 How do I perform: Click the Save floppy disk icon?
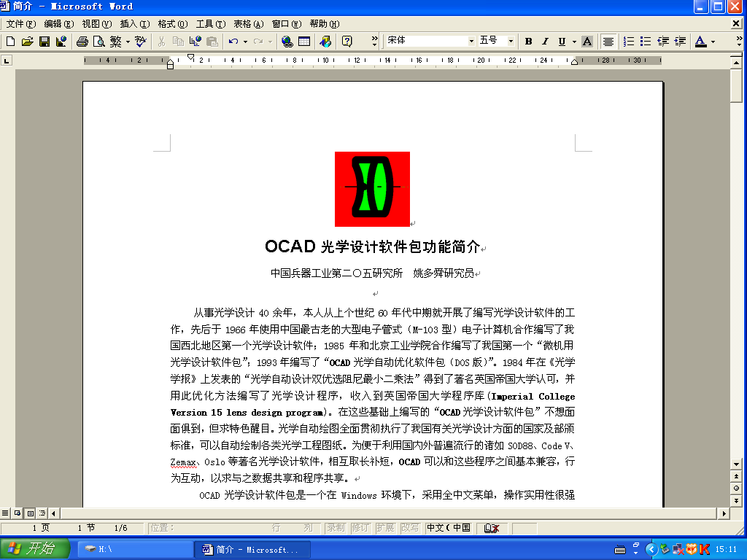coord(44,42)
